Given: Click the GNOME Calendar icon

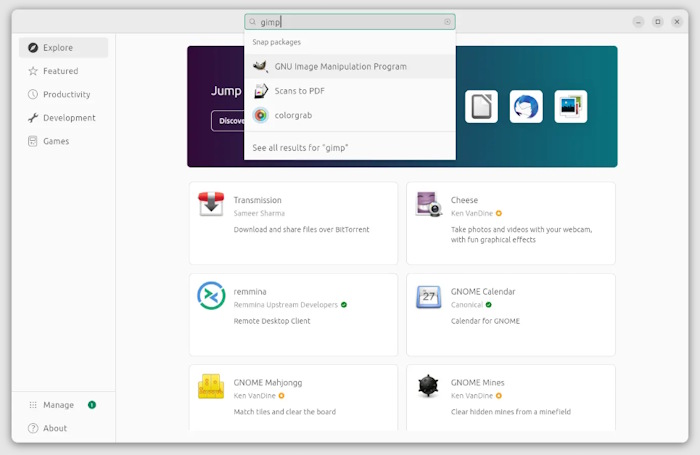Looking at the screenshot, I should coord(429,296).
